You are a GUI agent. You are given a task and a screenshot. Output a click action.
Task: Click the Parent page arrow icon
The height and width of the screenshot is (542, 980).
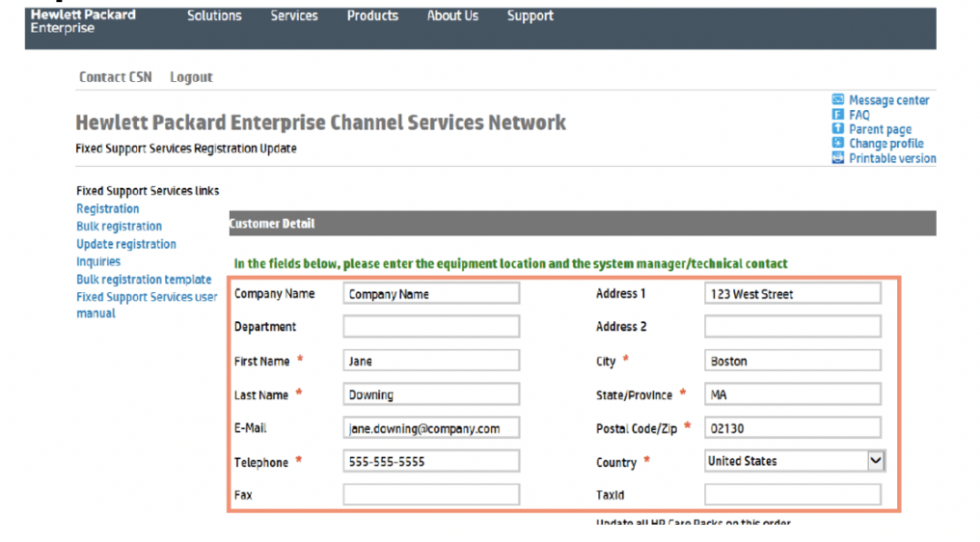click(837, 129)
